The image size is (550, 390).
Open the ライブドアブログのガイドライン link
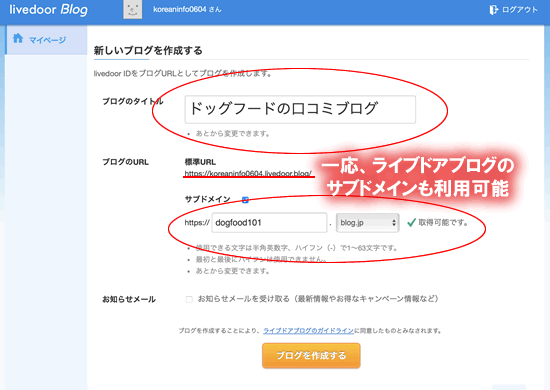click(x=308, y=330)
